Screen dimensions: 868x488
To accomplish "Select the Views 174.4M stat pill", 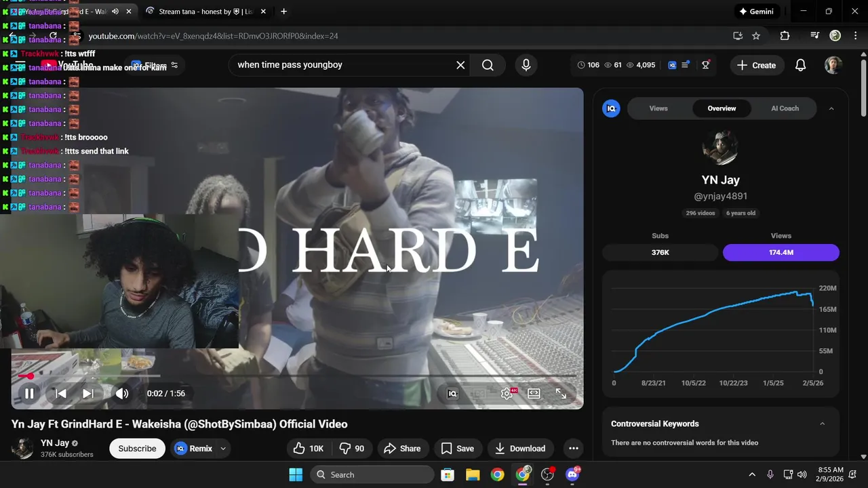I will [x=781, y=252].
